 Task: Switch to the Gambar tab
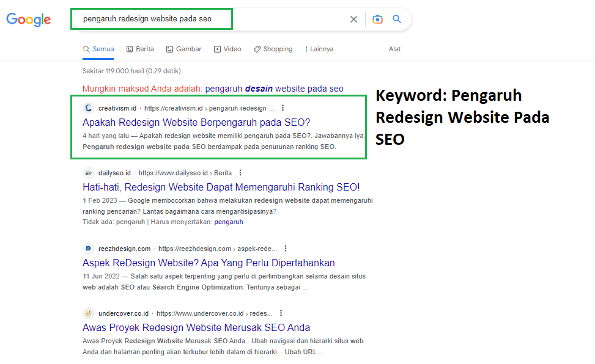pyautogui.click(x=183, y=48)
